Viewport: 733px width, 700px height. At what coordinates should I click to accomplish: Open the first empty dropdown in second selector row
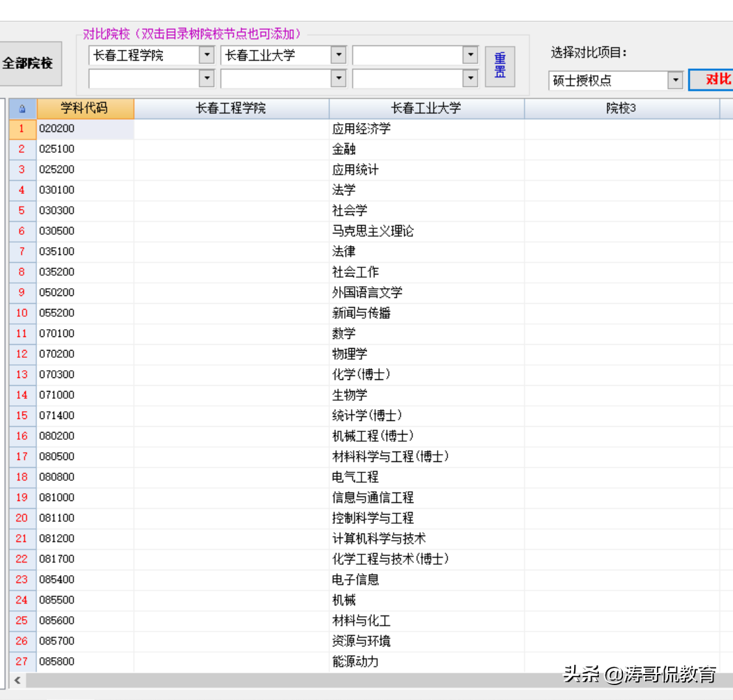tap(207, 78)
